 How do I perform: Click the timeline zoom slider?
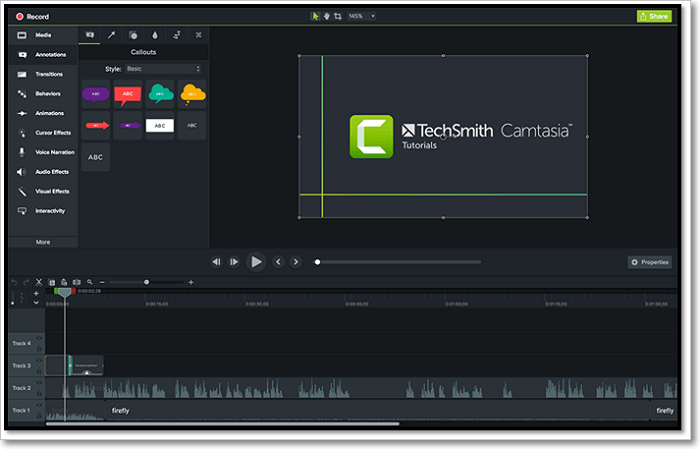[x=146, y=282]
